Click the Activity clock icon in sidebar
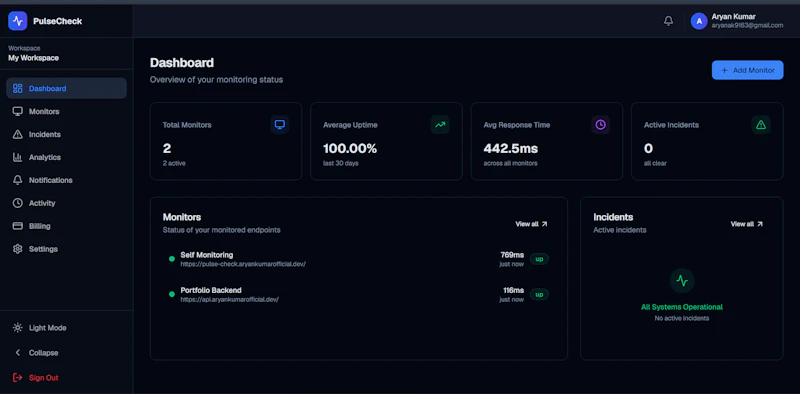 pyautogui.click(x=18, y=203)
